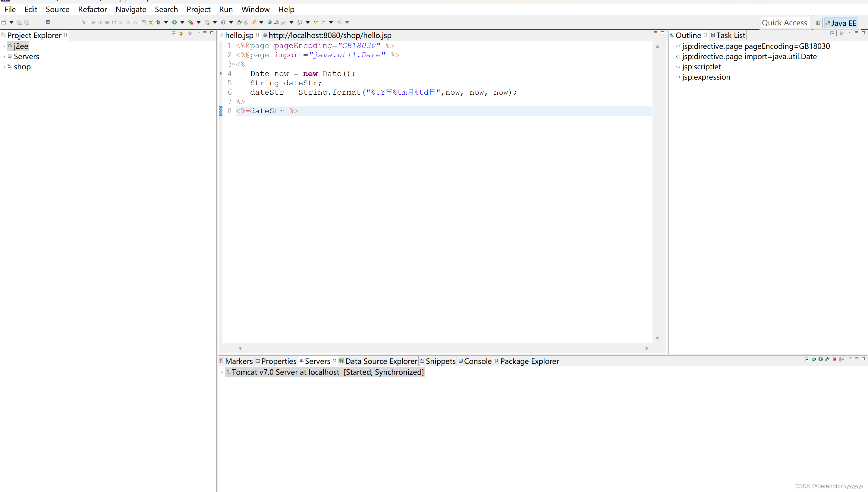This screenshot has height=492, width=868.
Task: Toggle the breakpoint marker beside line 4
Action: 221,73
